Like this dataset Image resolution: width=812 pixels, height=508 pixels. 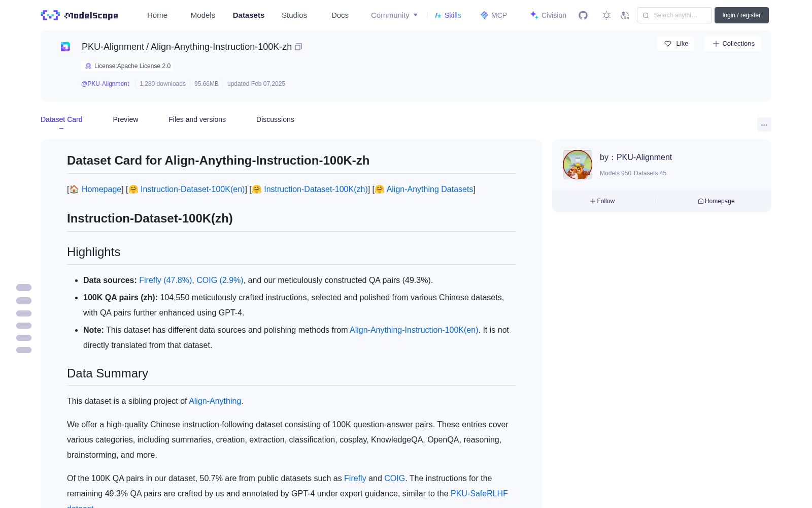click(x=676, y=44)
